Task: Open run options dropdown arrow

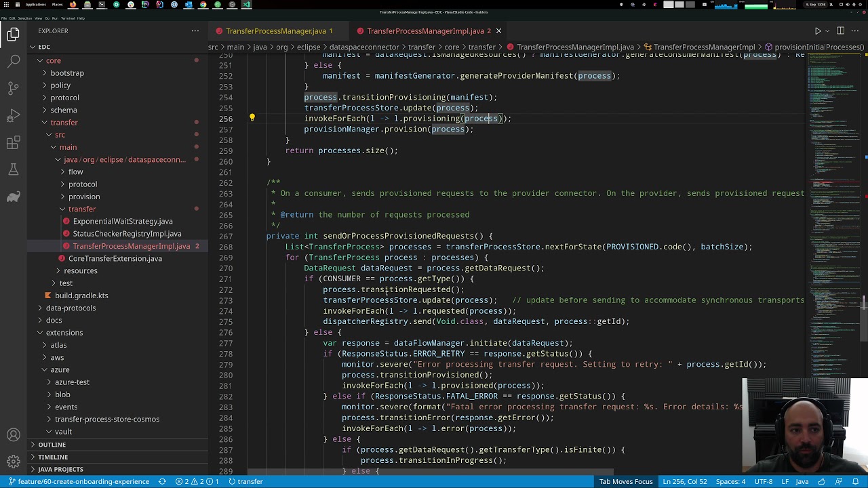Action: click(827, 30)
